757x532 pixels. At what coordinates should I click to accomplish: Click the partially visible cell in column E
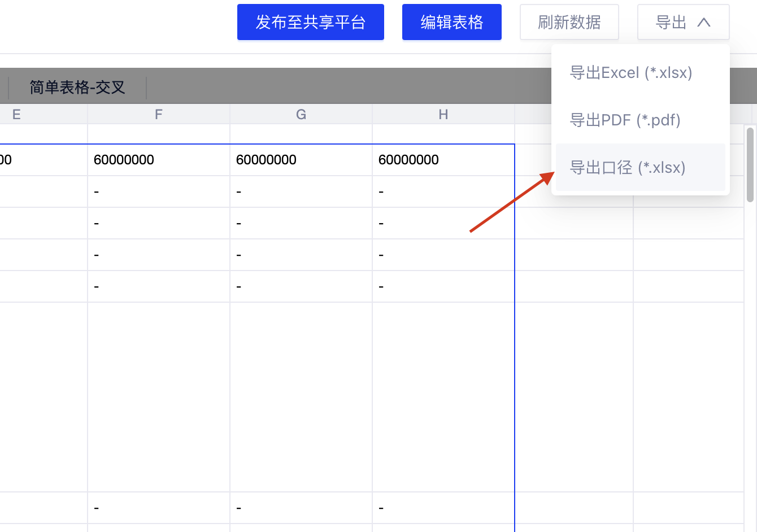40,160
